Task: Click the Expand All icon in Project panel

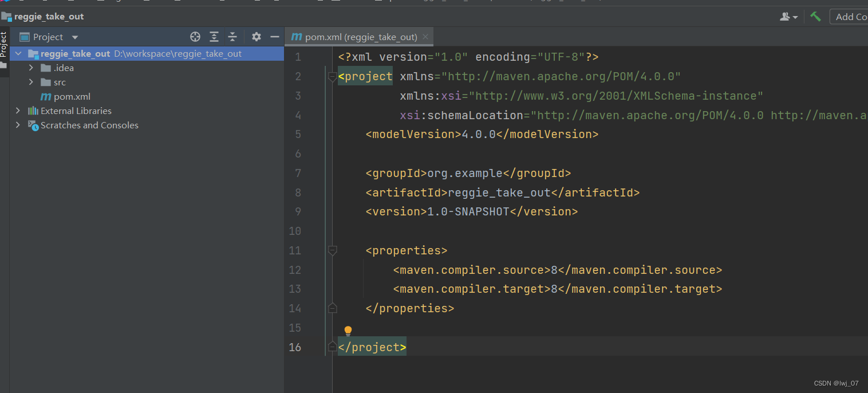Action: pos(214,37)
